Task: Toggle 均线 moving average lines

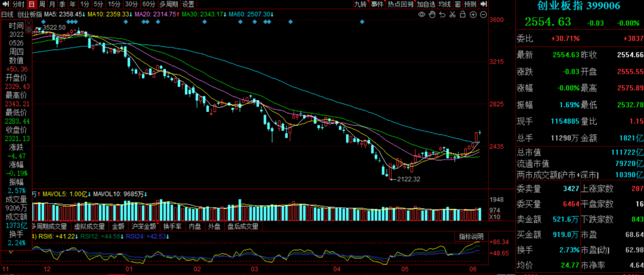Action: [x=444, y=5]
